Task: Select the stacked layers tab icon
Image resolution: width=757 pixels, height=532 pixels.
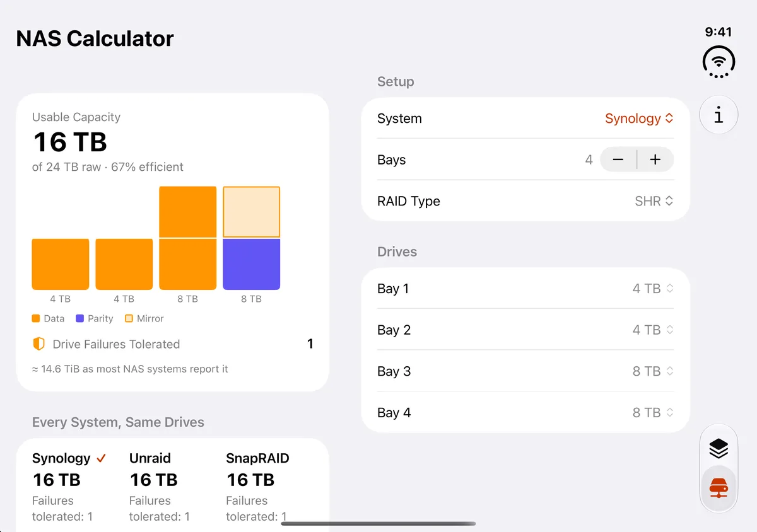Action: (x=719, y=448)
